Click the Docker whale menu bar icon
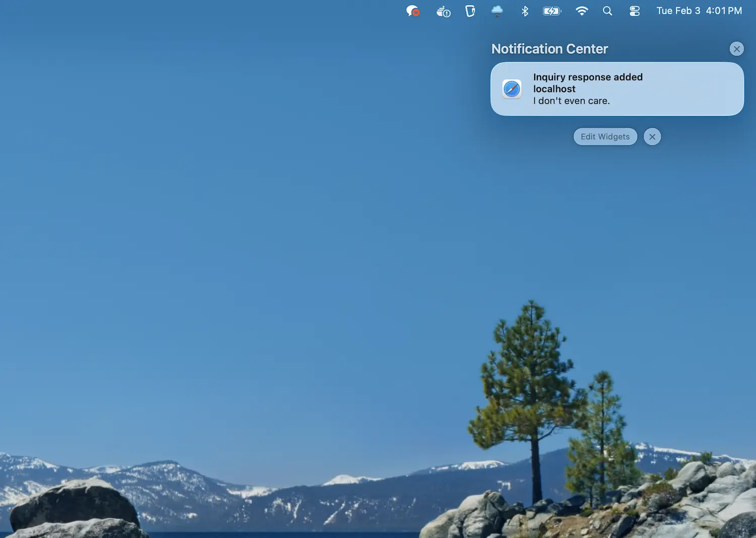Screen dimensions: 756x538 click(x=443, y=11)
